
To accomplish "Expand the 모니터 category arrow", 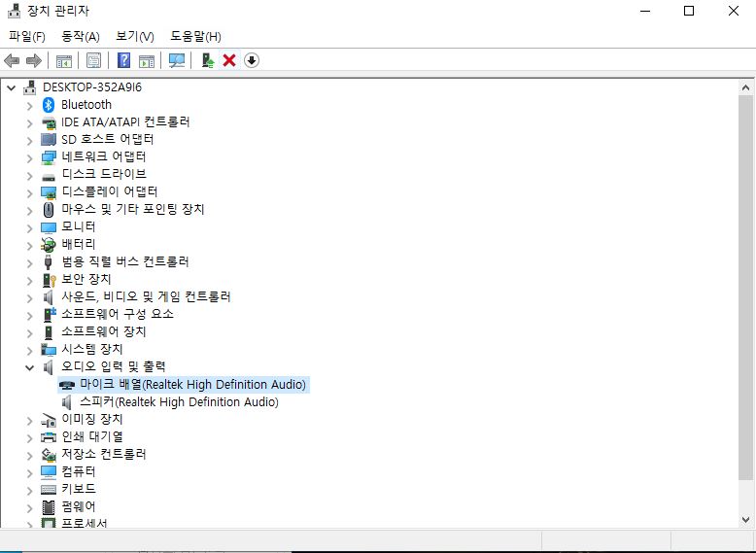I will click(29, 227).
